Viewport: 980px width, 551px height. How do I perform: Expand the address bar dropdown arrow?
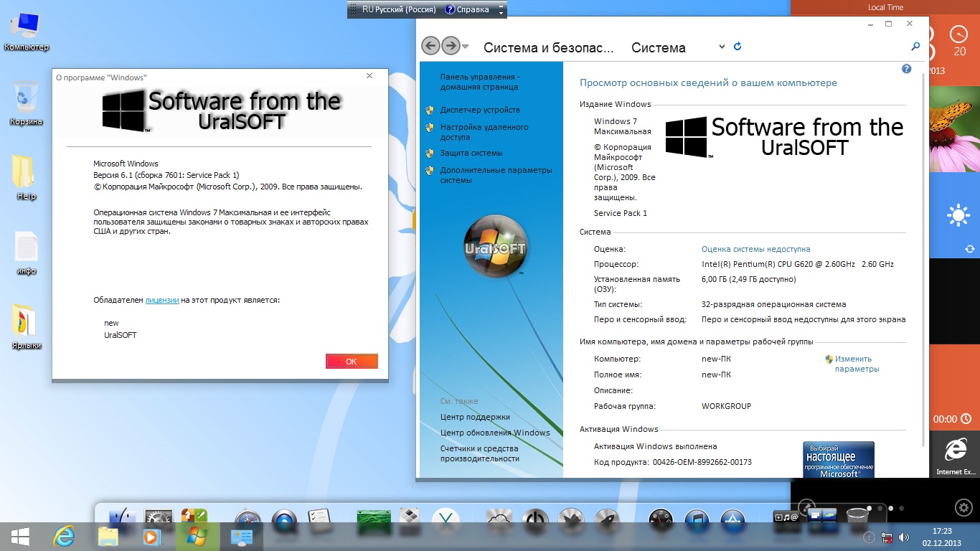722,47
